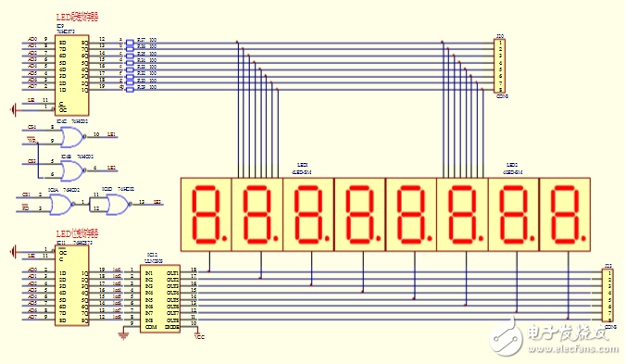Select the bottom-right CON8 connector

[x=607, y=295]
